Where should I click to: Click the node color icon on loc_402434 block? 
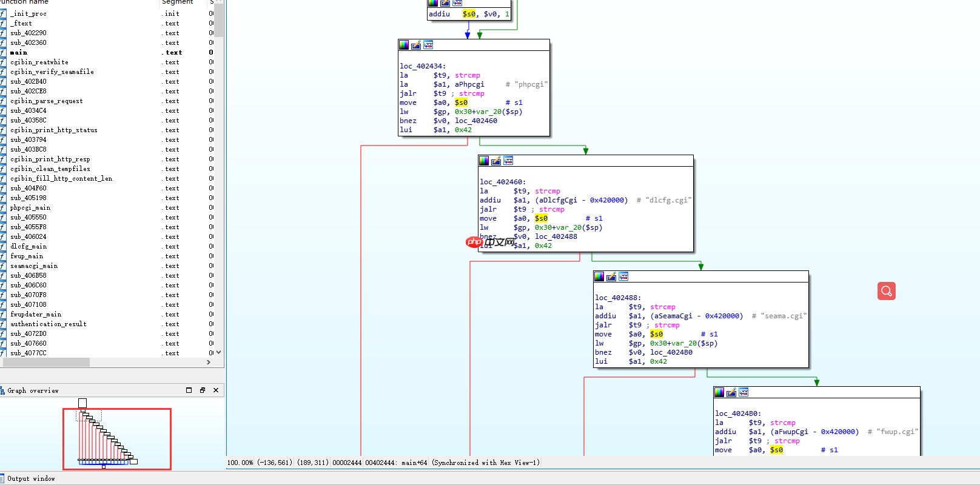(404, 45)
